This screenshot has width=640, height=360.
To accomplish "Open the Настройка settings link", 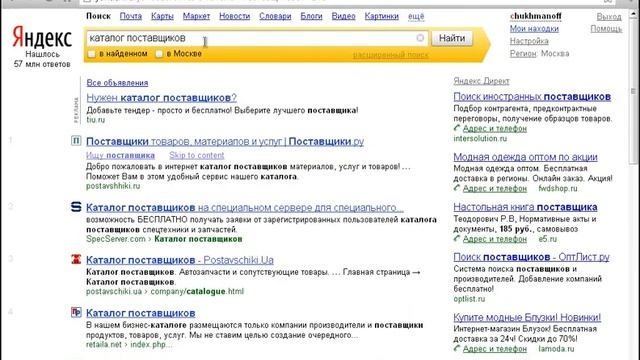I will tap(529, 41).
